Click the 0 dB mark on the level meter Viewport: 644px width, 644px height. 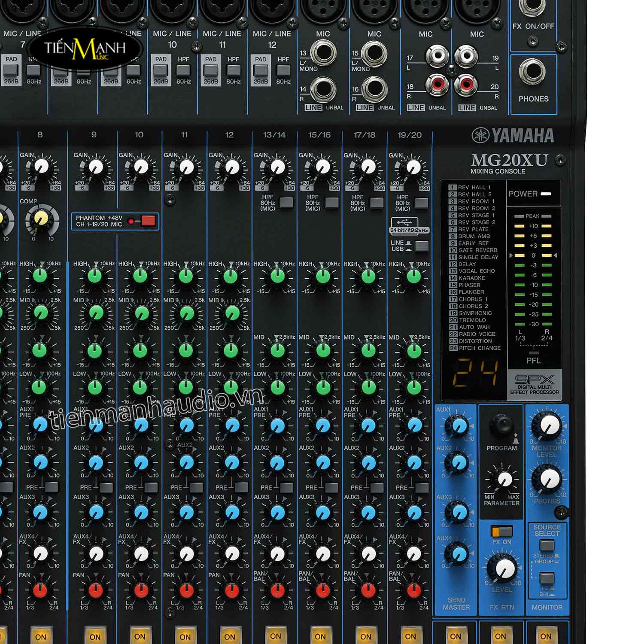click(533, 255)
